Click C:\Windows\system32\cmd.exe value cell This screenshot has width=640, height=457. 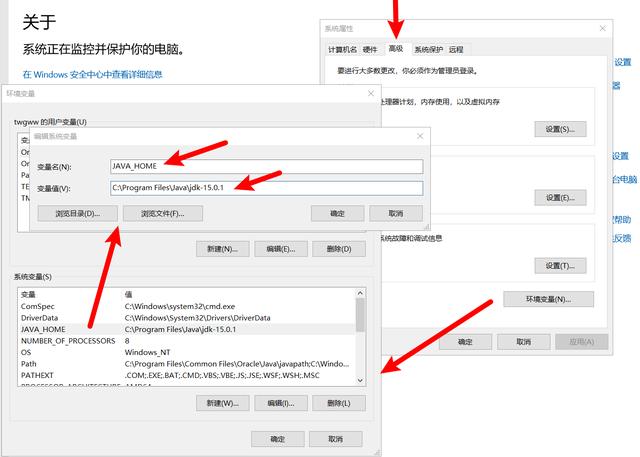pyautogui.click(x=180, y=306)
